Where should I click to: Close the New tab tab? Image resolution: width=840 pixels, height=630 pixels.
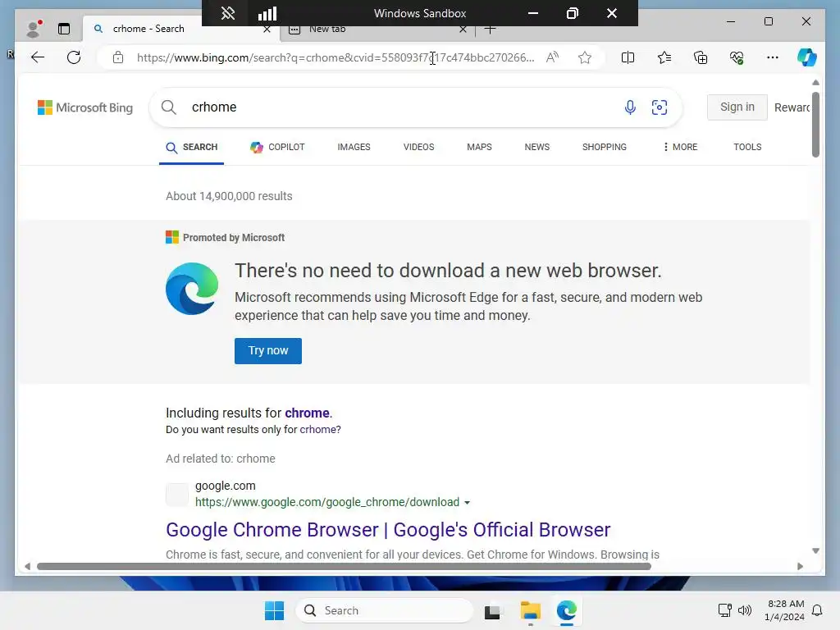pyautogui.click(x=463, y=29)
